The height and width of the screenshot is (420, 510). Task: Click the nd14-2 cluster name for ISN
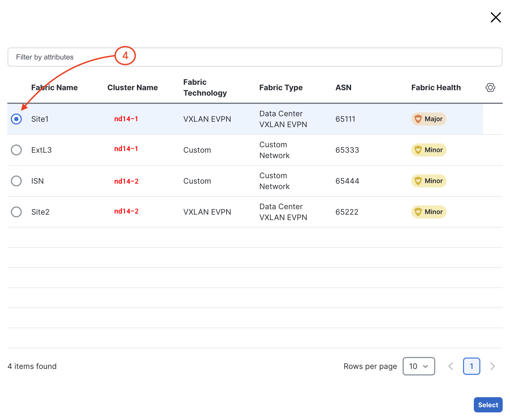pos(126,181)
